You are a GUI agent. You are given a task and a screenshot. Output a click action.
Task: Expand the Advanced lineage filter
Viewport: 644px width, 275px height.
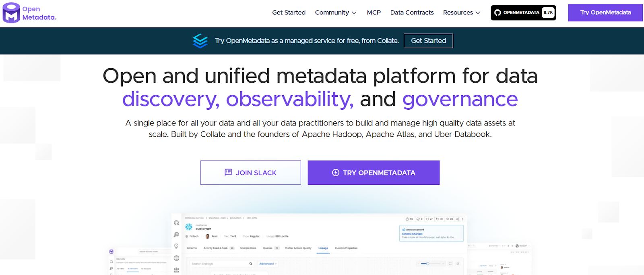point(268,264)
